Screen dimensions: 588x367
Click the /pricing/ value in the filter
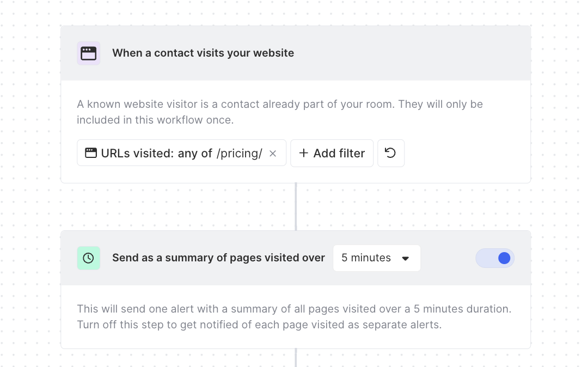[239, 154]
